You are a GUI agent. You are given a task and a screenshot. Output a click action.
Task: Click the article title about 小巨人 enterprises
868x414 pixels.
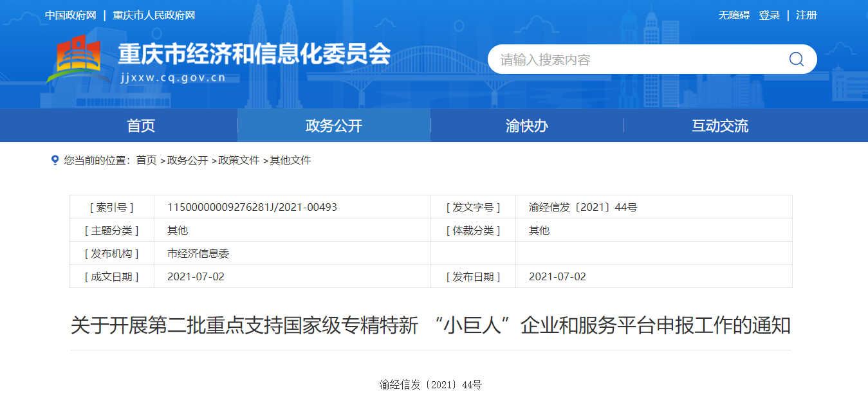pos(430,326)
